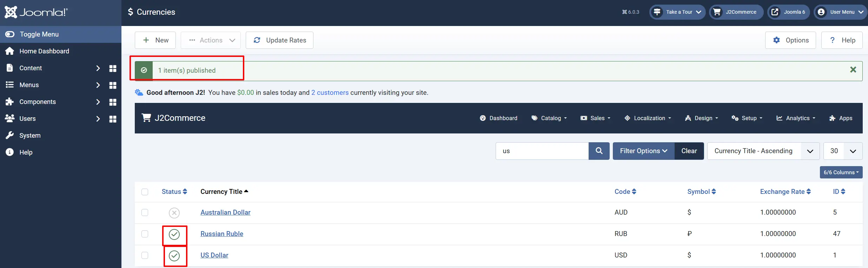This screenshot has height=268, width=868.
Task: Open the US Dollar currency link
Action: point(214,255)
